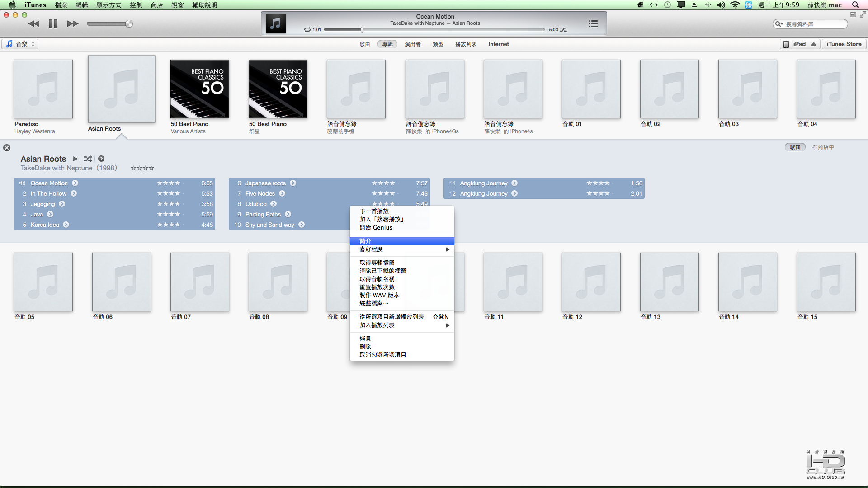
Task: Toggle shuffle in the now playing display
Action: (563, 29)
